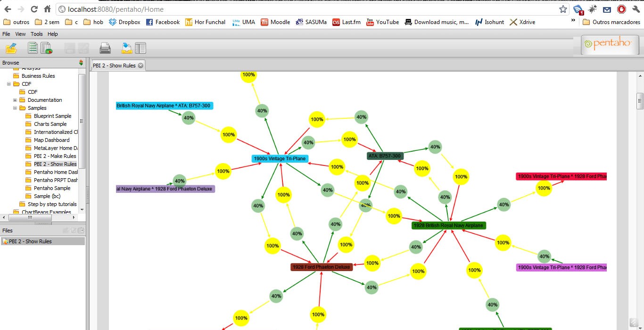Click the Print toolbar icon
This screenshot has height=330, width=644.
pos(105,48)
